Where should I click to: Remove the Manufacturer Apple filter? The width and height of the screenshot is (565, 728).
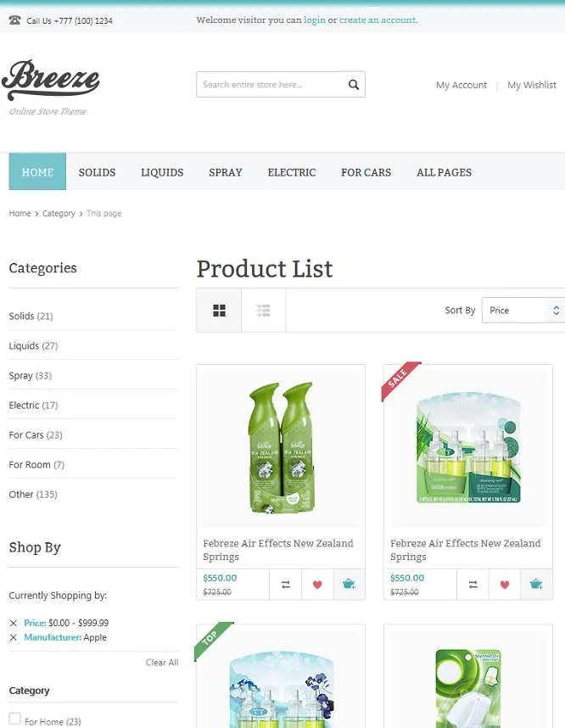[14, 637]
